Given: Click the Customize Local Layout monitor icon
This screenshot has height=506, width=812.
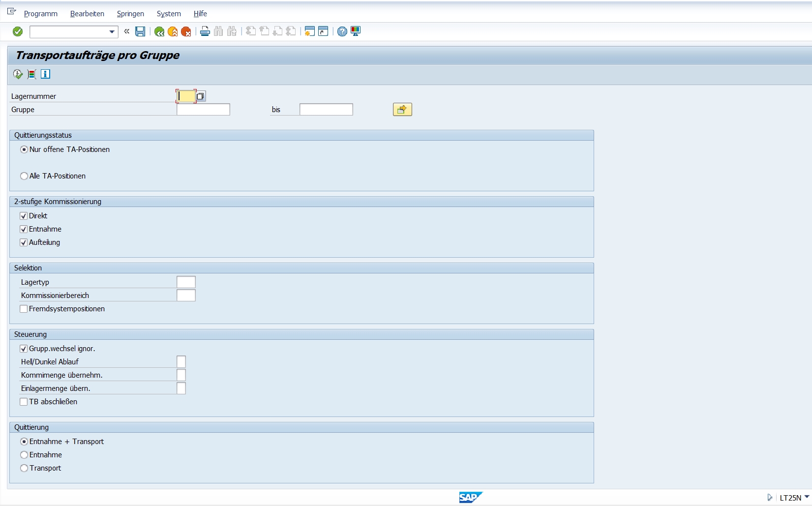Looking at the screenshot, I should 356,31.
